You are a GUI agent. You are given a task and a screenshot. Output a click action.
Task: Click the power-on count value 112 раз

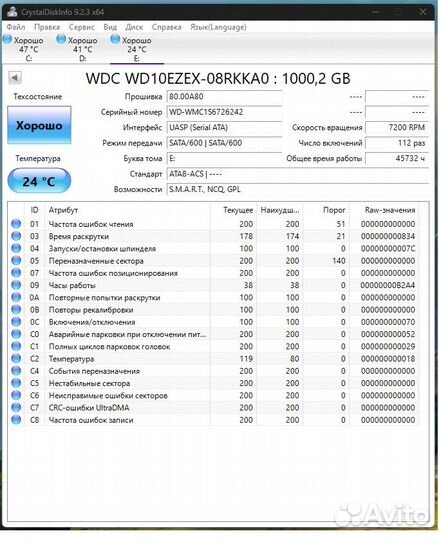[397, 143]
